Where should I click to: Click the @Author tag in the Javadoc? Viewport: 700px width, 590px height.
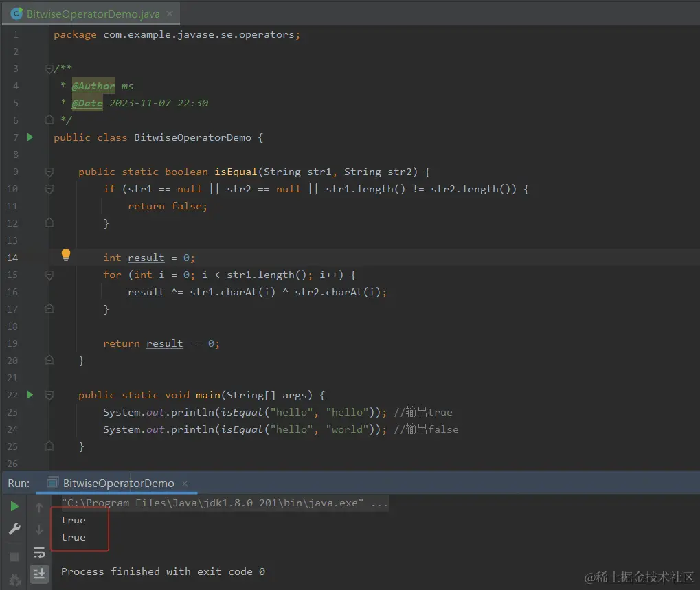click(x=93, y=86)
